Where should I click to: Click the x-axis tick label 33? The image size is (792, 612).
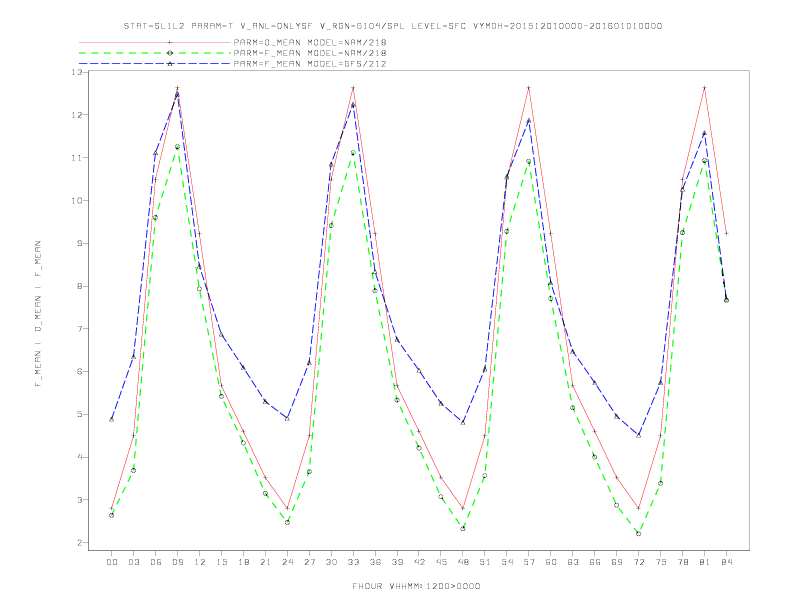click(353, 562)
